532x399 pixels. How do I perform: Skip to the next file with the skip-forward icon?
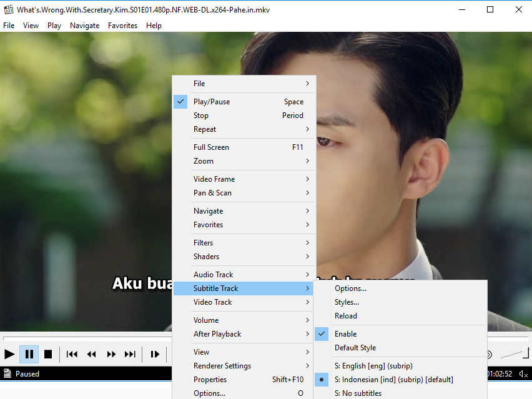(131, 354)
